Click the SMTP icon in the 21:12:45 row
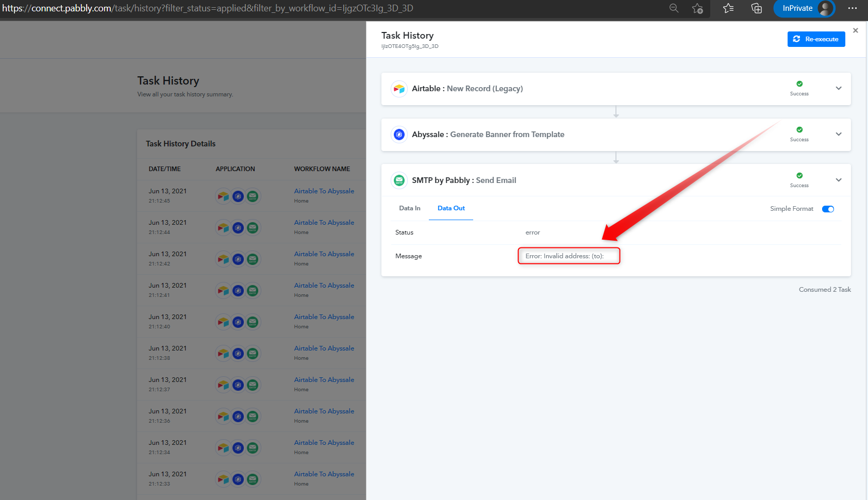Image resolution: width=868 pixels, height=500 pixels. (x=253, y=196)
